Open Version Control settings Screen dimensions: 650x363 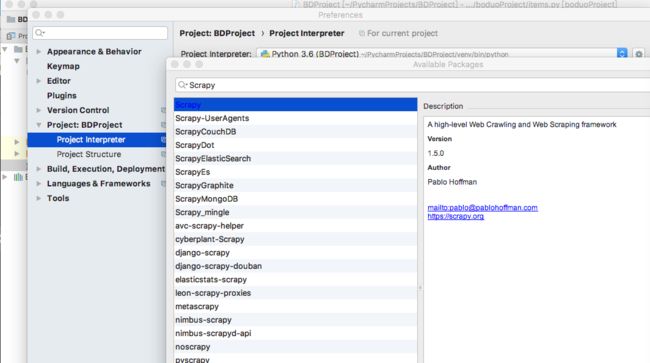point(78,110)
